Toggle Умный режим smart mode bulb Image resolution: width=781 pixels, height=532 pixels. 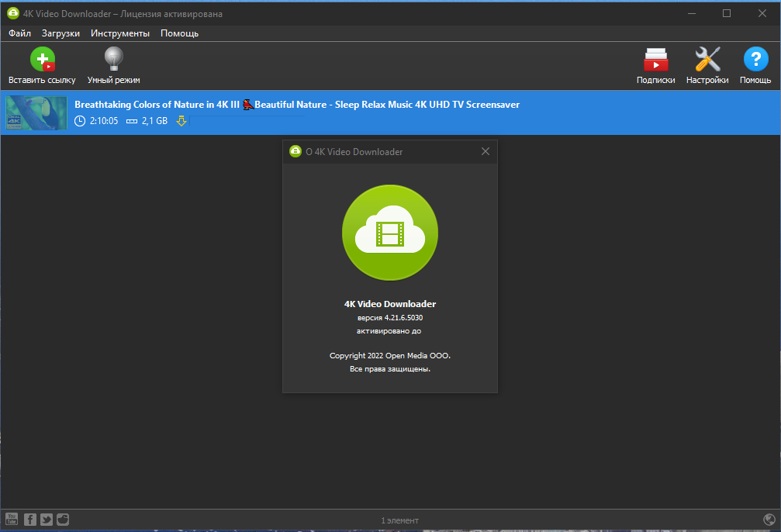[x=113, y=59]
